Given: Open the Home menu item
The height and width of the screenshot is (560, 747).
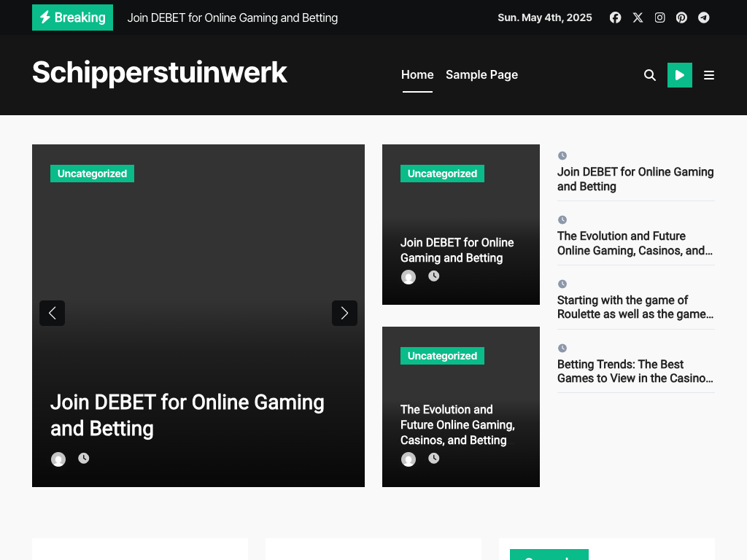Looking at the screenshot, I should click(417, 75).
